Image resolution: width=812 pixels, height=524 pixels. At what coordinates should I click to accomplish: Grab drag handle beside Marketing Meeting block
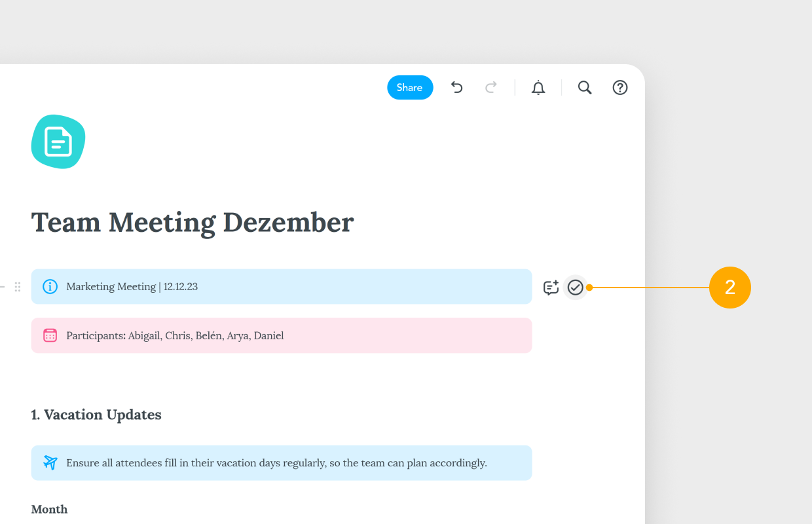point(18,287)
